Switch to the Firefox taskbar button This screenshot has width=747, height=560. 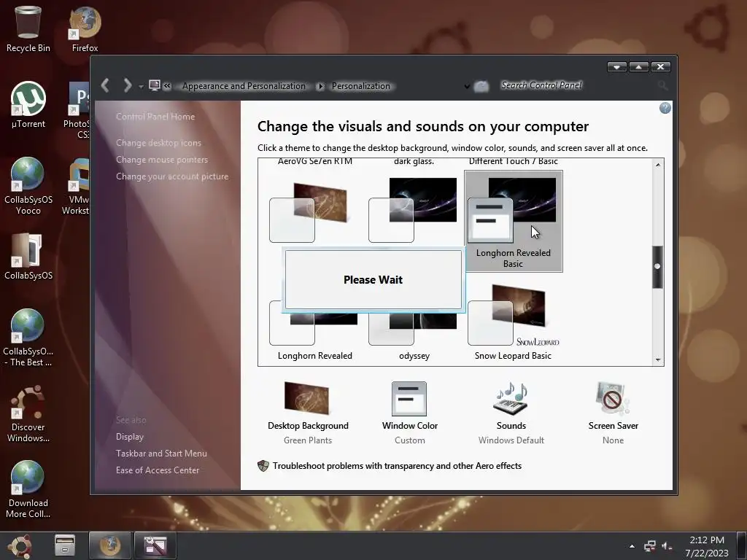coord(110,545)
